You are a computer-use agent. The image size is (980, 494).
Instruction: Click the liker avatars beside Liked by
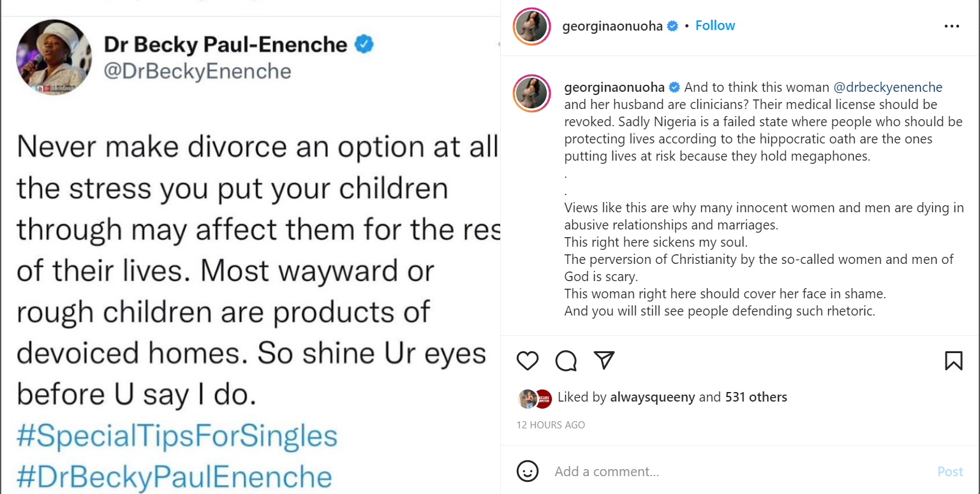click(x=534, y=398)
